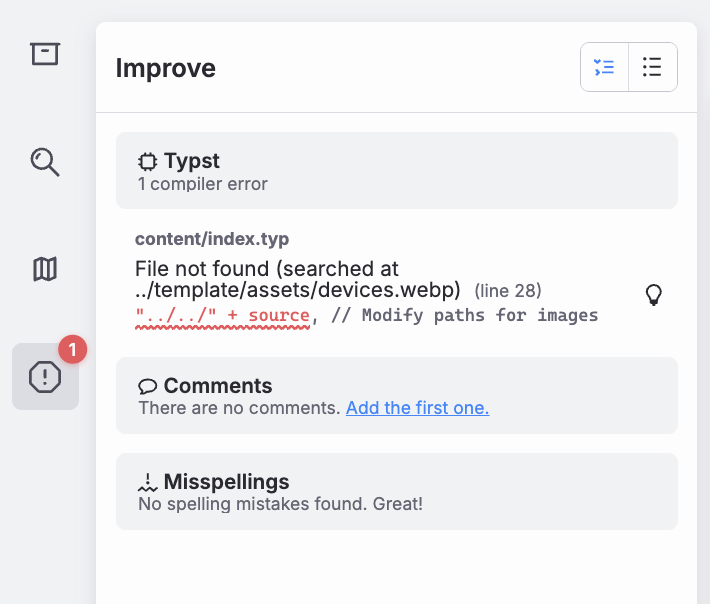Click the Misspellings section icon

click(x=148, y=482)
